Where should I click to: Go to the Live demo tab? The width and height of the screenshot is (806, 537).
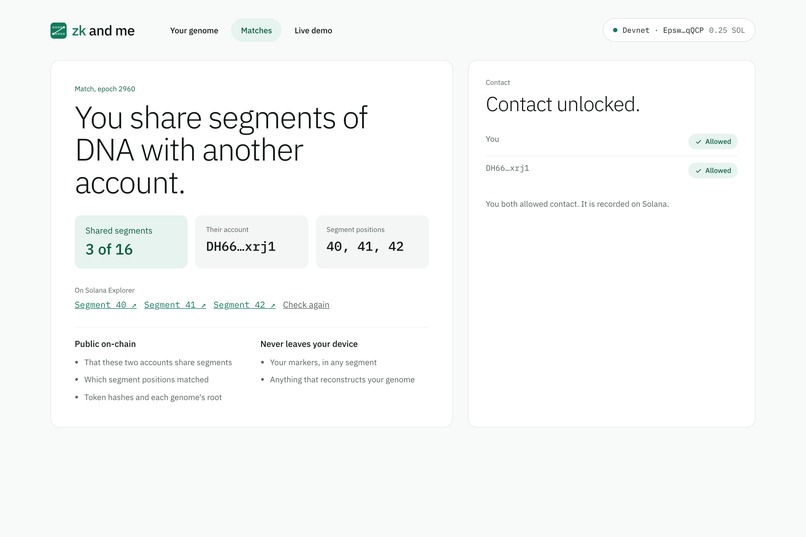click(313, 30)
